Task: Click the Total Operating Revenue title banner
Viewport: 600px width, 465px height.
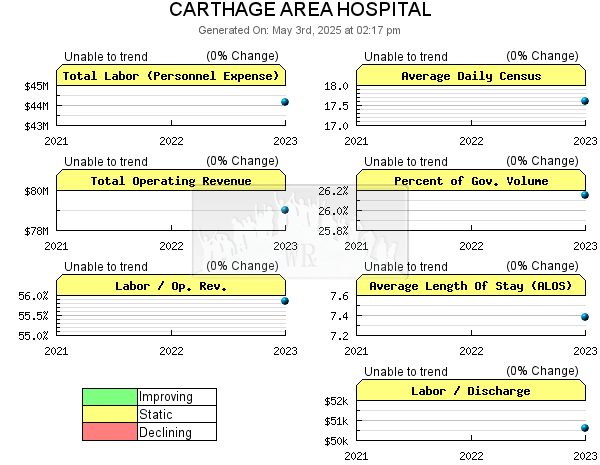Action: coord(171,180)
